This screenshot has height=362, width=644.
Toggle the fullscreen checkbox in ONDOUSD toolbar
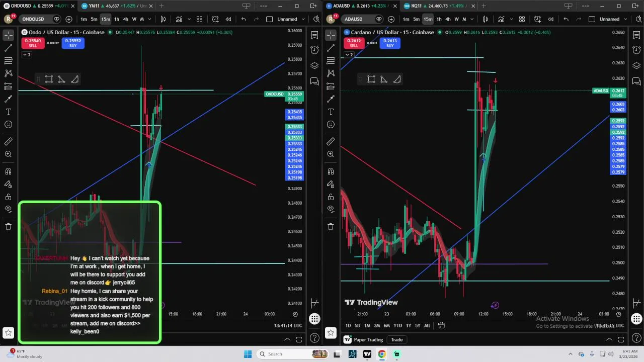(x=269, y=19)
